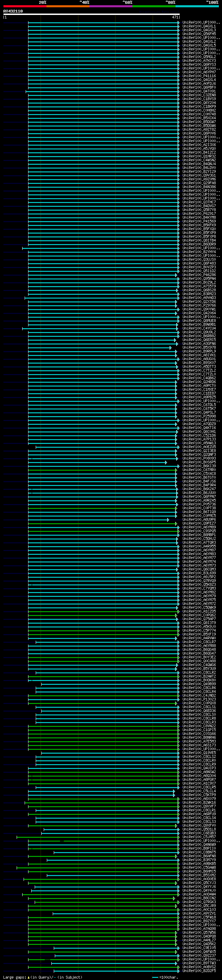
Task: Select the UniRef100_C5X4C8 label
Action: coord(199,473)
